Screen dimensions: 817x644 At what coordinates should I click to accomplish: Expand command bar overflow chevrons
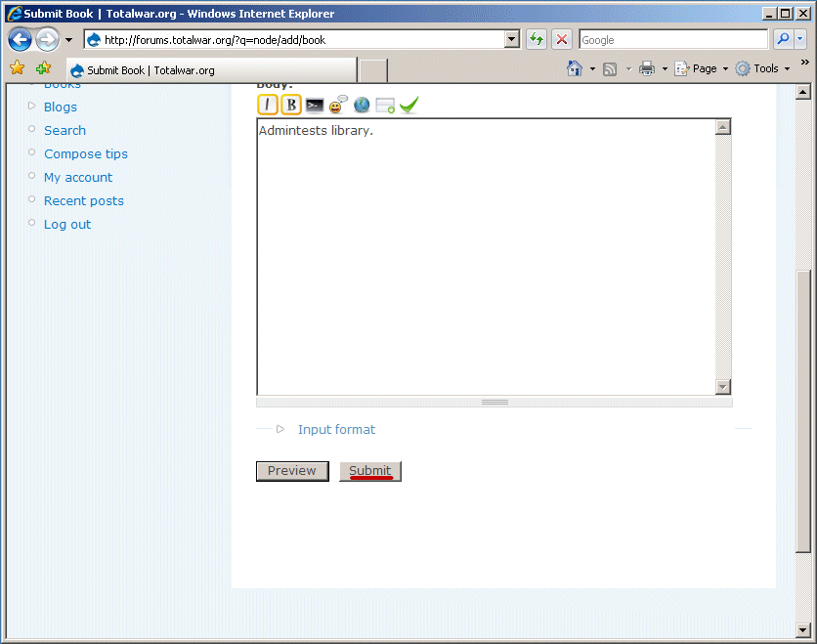point(805,63)
